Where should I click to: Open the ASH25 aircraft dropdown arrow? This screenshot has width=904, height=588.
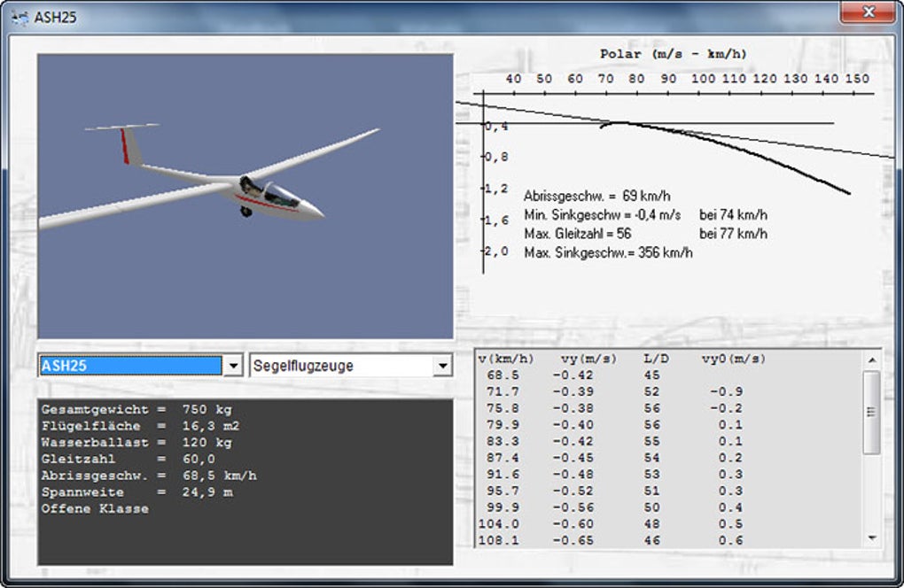(x=233, y=366)
